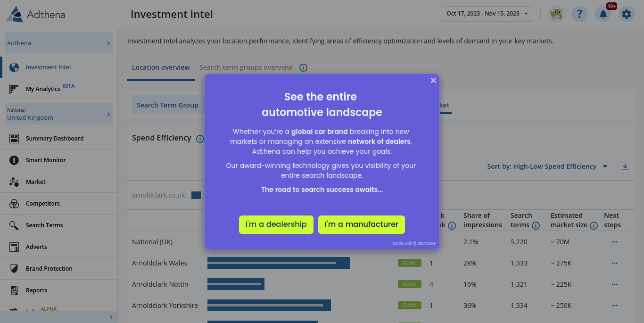Image resolution: width=644 pixels, height=323 pixels.
Task: Click the '28%' share of impressions value
Action: (470, 263)
